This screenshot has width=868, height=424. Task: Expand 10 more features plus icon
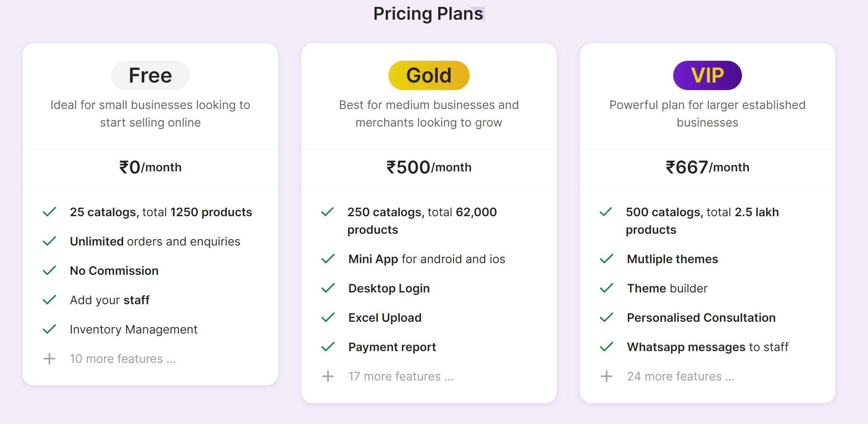[x=49, y=359]
